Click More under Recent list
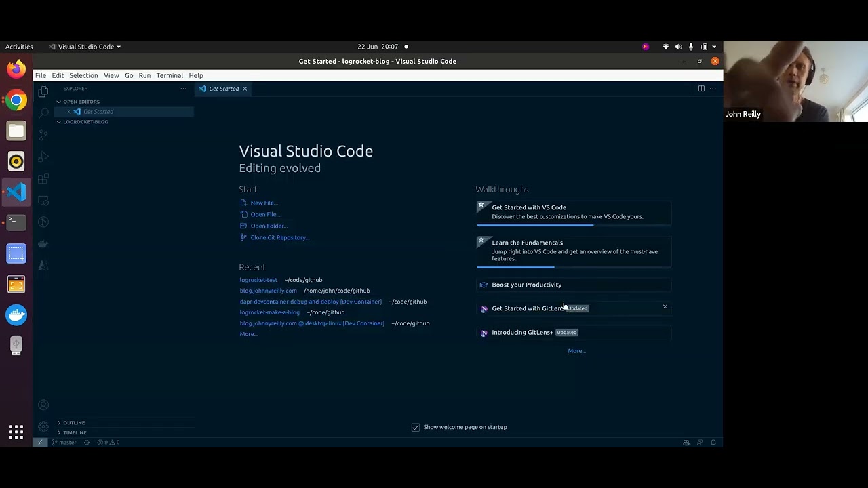 click(x=249, y=334)
